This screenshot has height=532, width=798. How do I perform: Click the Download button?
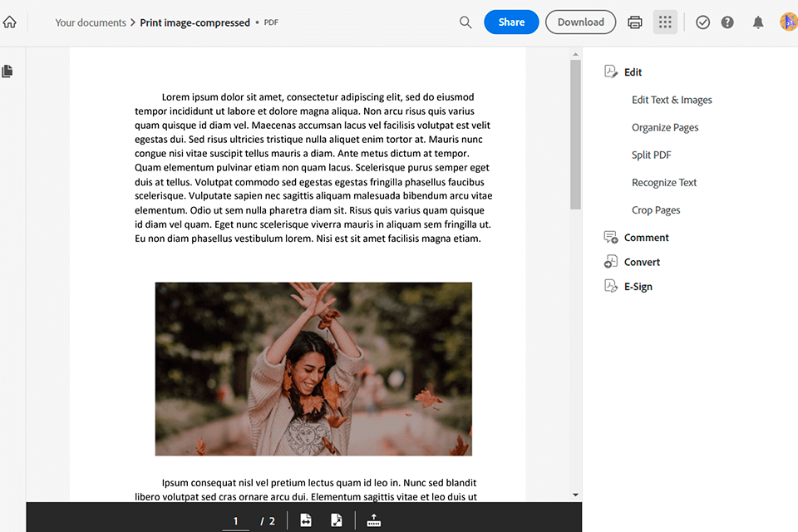[581, 22]
